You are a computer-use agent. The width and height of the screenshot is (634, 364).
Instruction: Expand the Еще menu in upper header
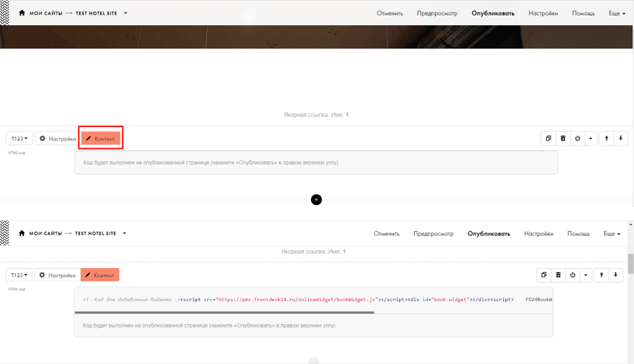pyautogui.click(x=617, y=14)
